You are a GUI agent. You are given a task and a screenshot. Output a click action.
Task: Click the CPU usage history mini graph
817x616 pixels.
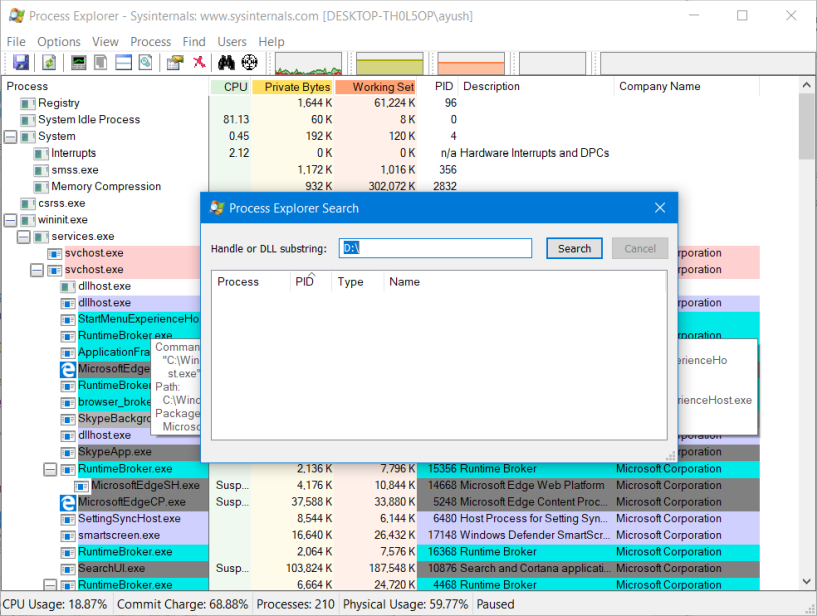click(x=308, y=64)
